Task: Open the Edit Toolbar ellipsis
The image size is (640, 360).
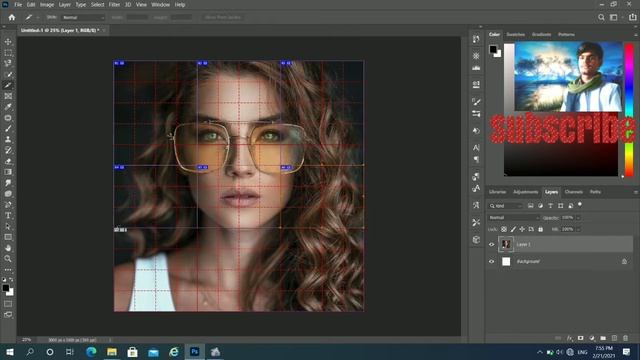Action: (8, 270)
